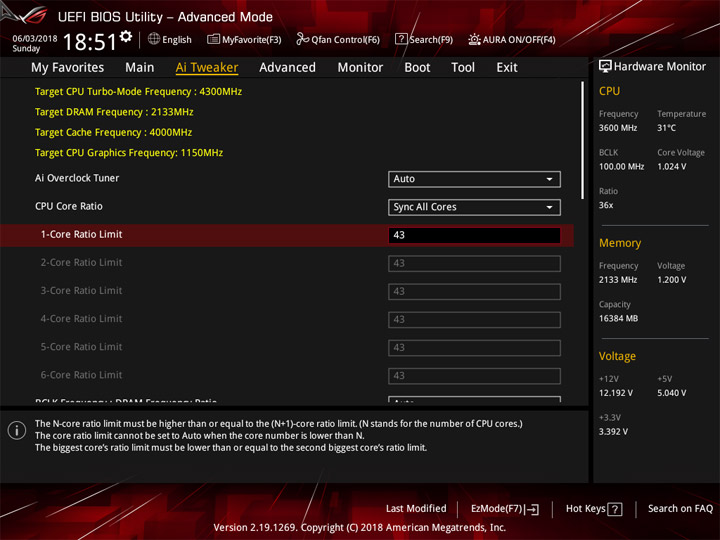Click the Hot Keys question mark icon
720x540 pixels.
pos(614,509)
